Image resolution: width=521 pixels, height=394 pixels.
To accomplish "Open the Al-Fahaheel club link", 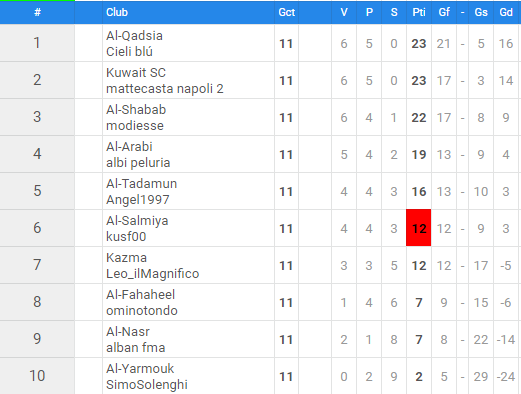I will (x=140, y=295).
